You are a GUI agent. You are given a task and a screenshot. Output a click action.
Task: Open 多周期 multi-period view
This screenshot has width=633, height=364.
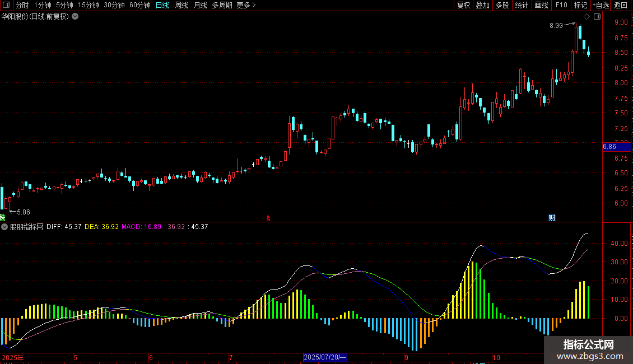pos(222,5)
